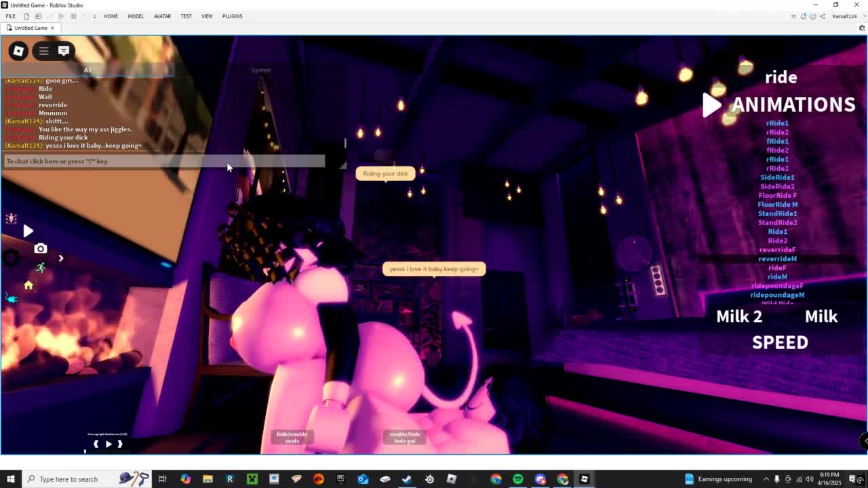This screenshot has height=488, width=868.
Task: Open File Explorer from the taskbar
Action: click(x=208, y=479)
